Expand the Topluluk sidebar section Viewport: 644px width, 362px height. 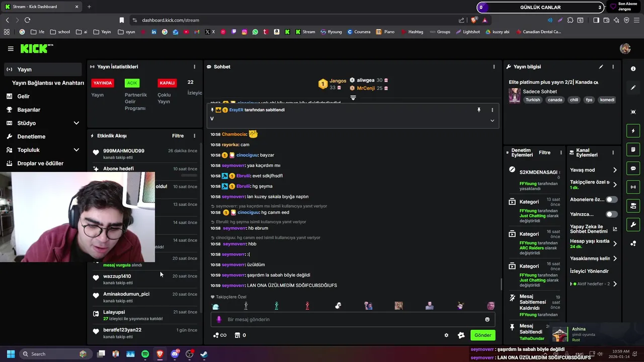coord(76,150)
